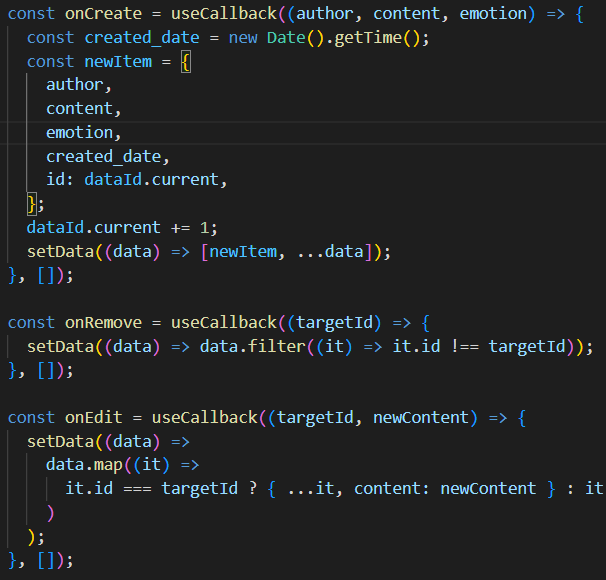Click useCallback on the onCreate line
This screenshot has height=580, width=606.
click(224, 14)
